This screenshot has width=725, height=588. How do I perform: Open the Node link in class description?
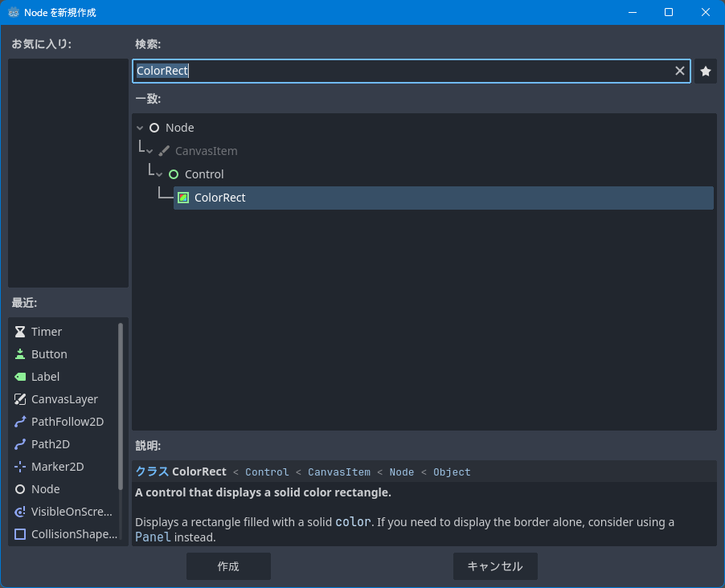[x=401, y=472]
